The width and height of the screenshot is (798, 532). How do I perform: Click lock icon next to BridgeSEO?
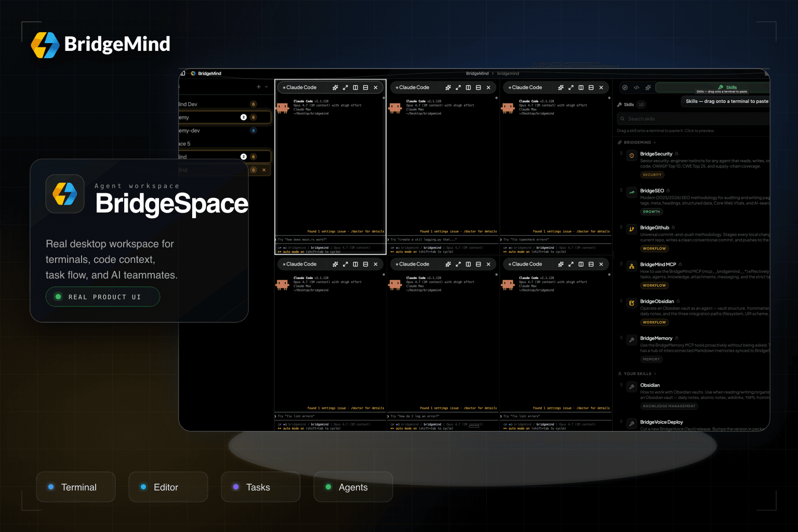668,191
